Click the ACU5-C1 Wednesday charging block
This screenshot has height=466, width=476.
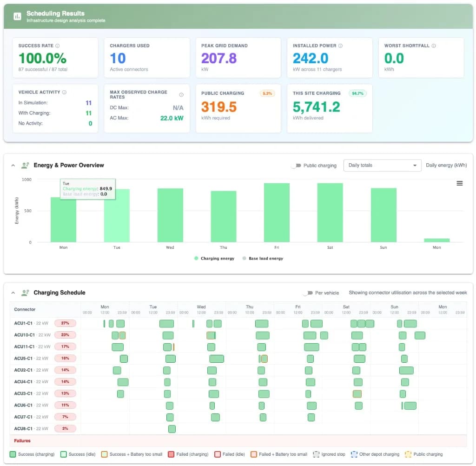(217, 359)
